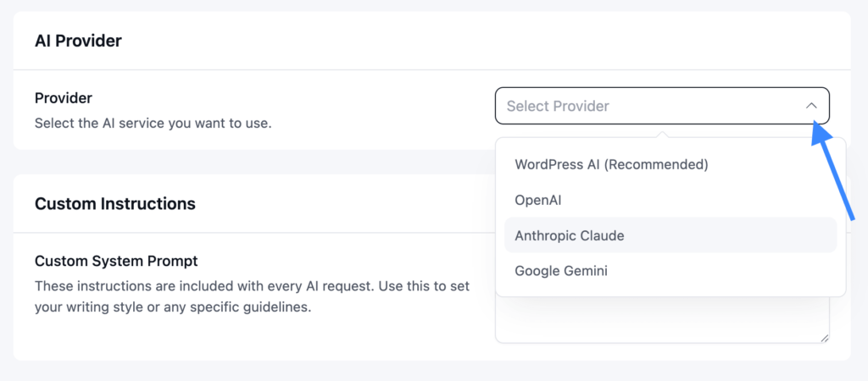868x381 pixels.
Task: Click 'These instructions are included' description text
Action: pyautogui.click(x=252, y=296)
